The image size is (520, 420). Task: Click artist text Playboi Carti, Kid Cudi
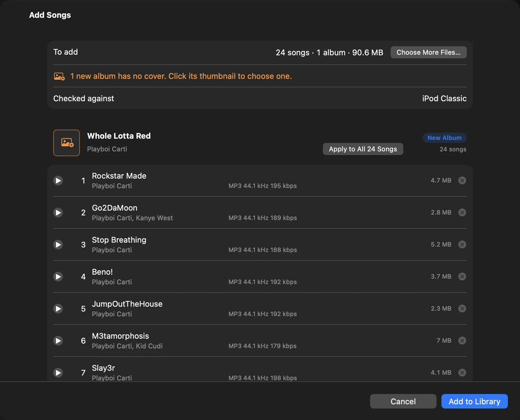(x=127, y=346)
